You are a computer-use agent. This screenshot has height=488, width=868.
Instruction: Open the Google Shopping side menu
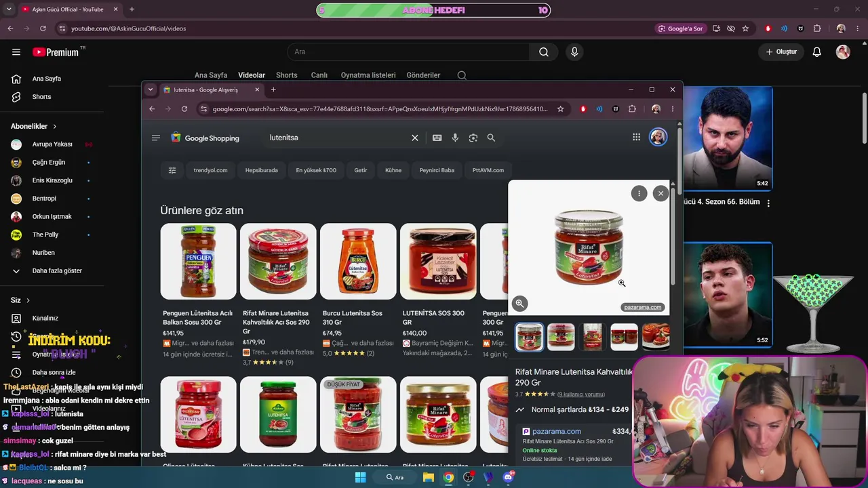point(156,138)
